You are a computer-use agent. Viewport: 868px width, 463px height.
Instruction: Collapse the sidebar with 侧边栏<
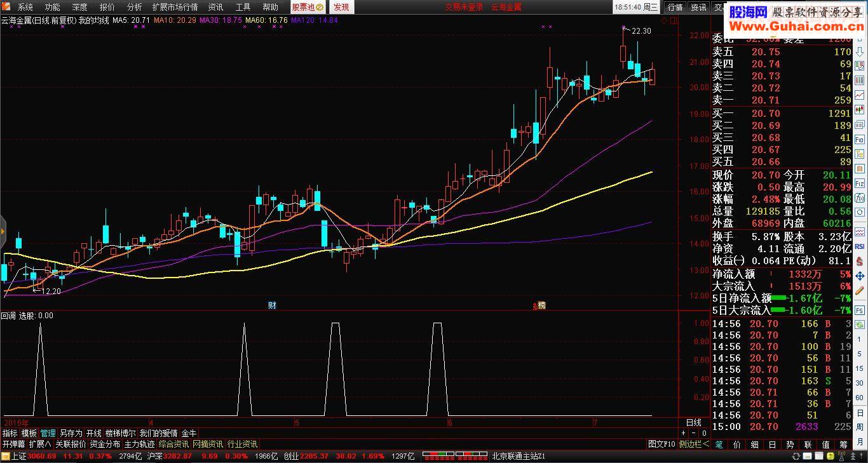click(694, 445)
